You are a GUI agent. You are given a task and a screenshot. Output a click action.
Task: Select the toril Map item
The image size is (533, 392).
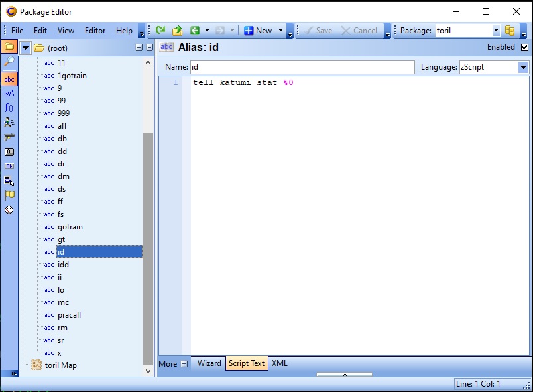tap(60, 365)
